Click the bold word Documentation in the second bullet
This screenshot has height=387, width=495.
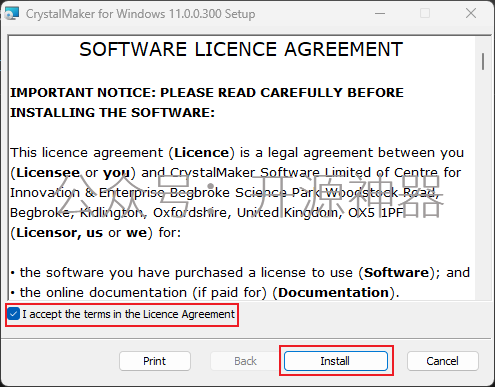click(333, 293)
